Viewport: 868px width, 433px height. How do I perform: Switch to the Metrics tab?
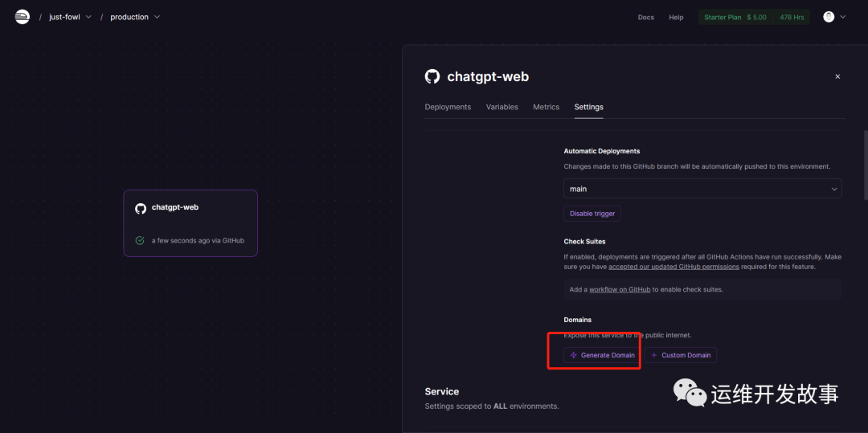(x=546, y=107)
